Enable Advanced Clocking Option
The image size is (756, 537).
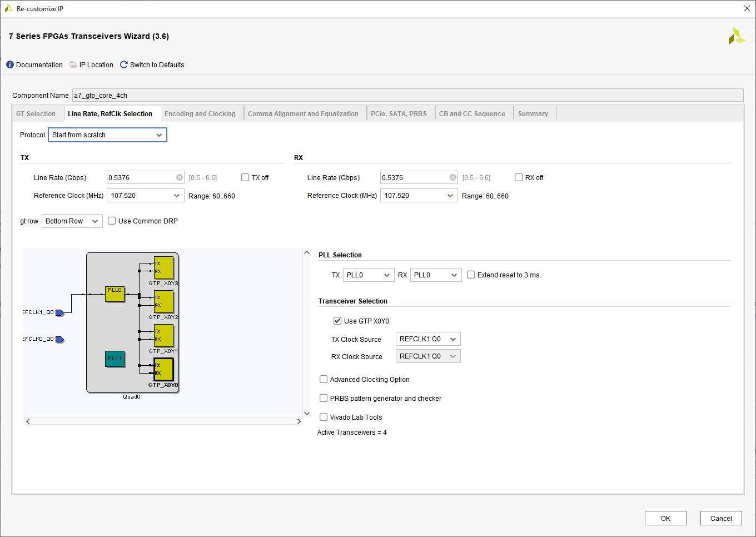(x=324, y=379)
